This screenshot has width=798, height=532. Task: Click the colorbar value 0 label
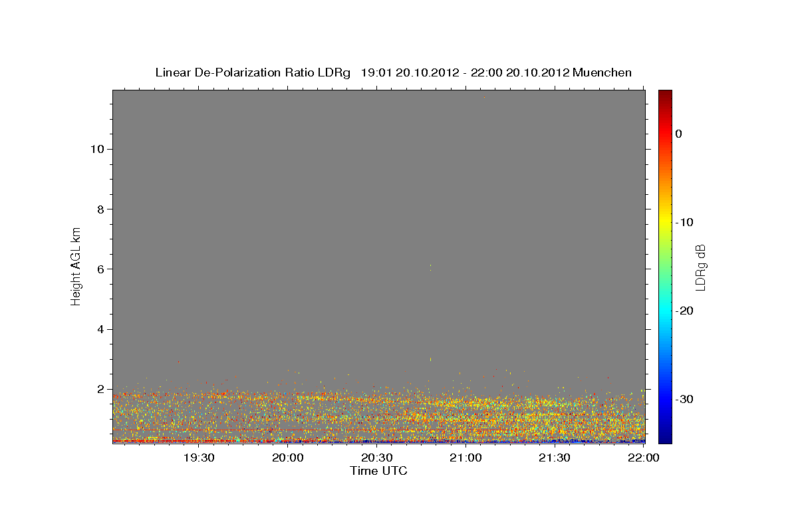(x=679, y=134)
